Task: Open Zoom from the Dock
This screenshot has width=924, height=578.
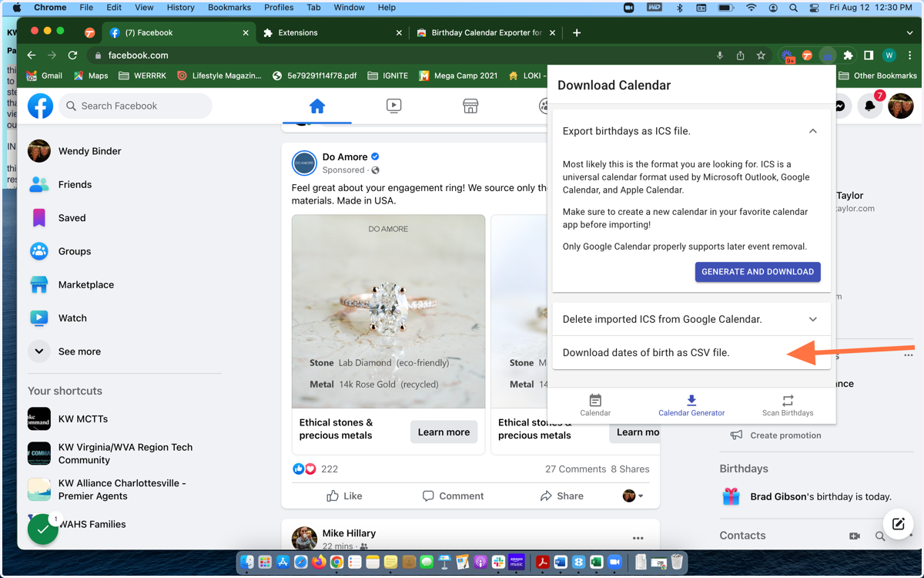Action: pos(614,563)
